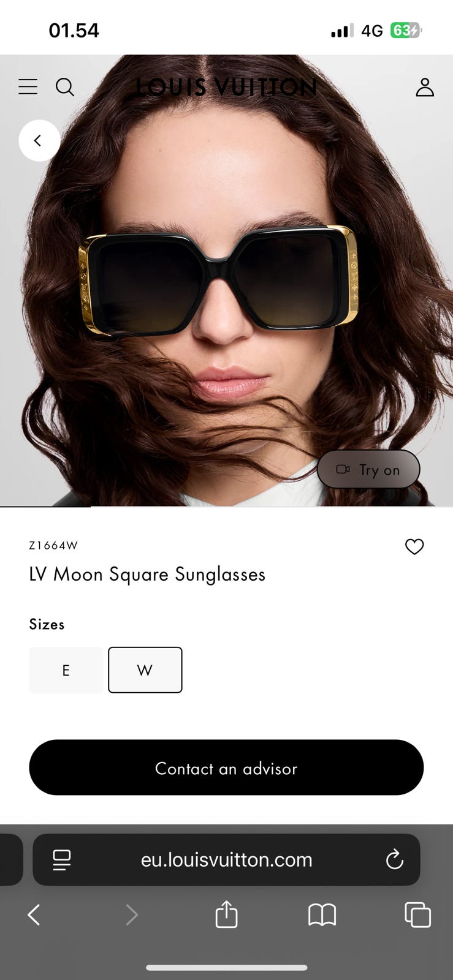
Task: Open page settings icon in address bar
Action: (61, 860)
